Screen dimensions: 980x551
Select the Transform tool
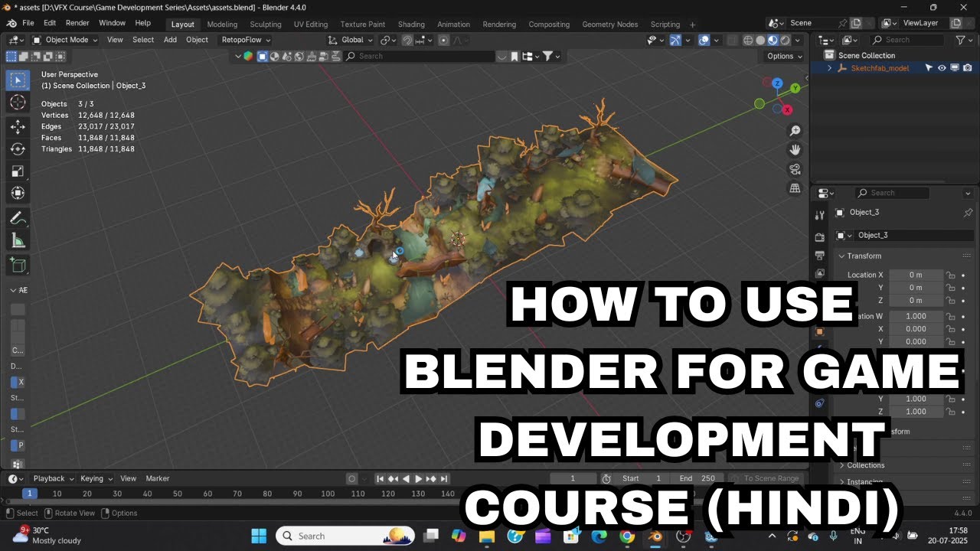click(18, 193)
